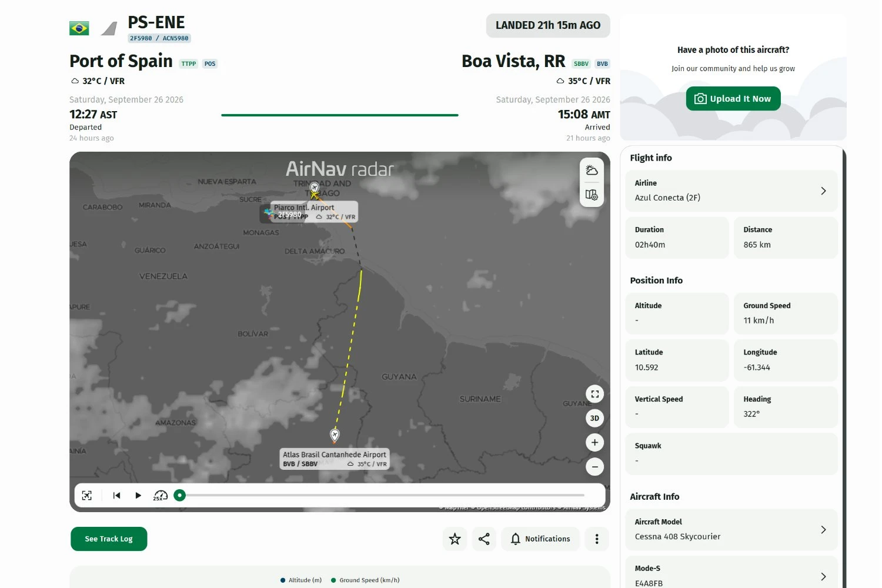Click the Duration 02h40m card
Screen dimensions: 882x588
(677, 238)
